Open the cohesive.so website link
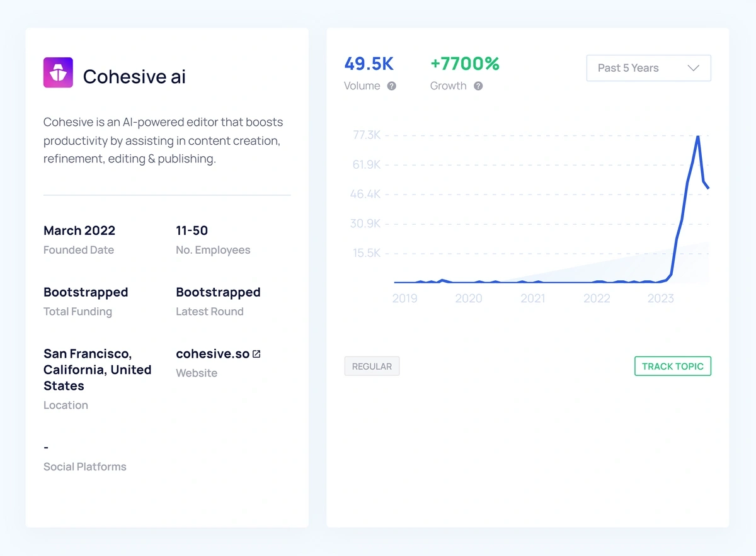 tap(213, 354)
